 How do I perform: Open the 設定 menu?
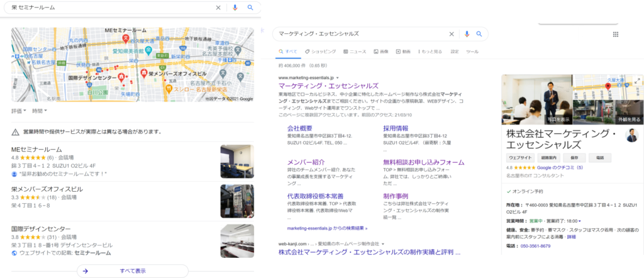point(455,52)
